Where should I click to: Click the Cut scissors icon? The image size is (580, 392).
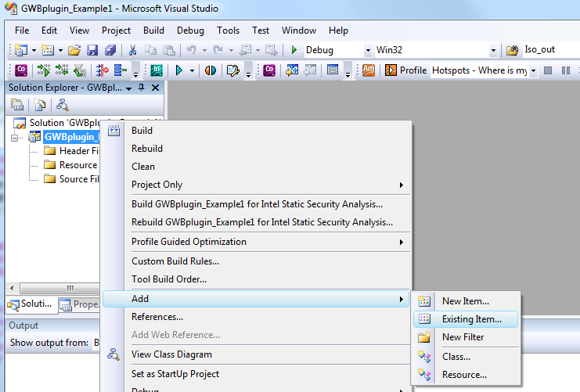pos(132,50)
